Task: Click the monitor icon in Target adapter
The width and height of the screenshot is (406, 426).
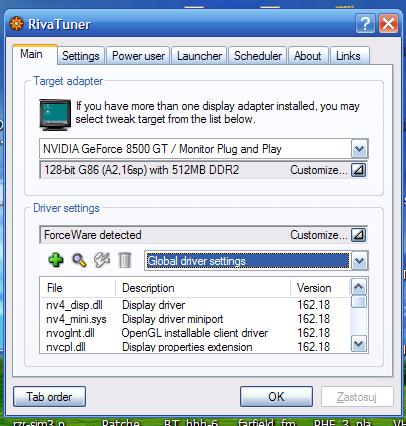Action: 55,114
